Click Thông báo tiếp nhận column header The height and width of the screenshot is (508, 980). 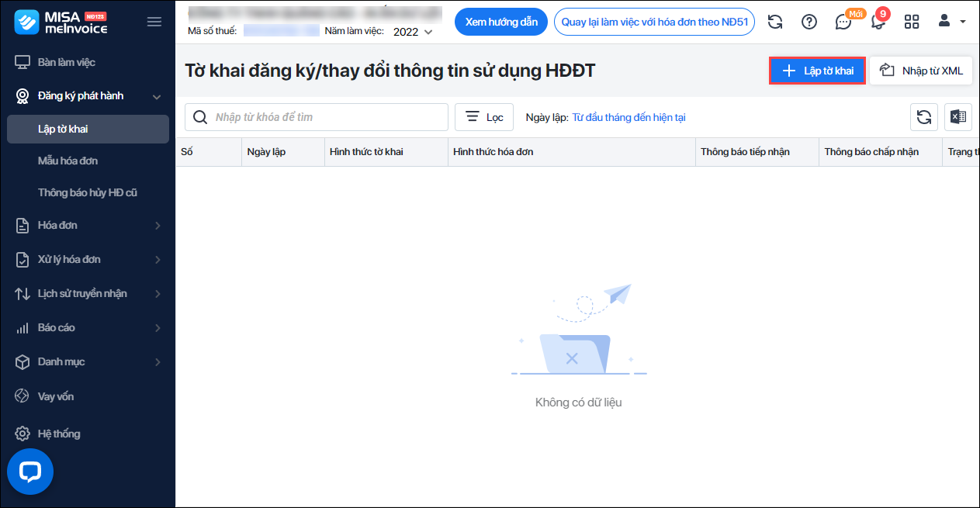tap(757, 152)
